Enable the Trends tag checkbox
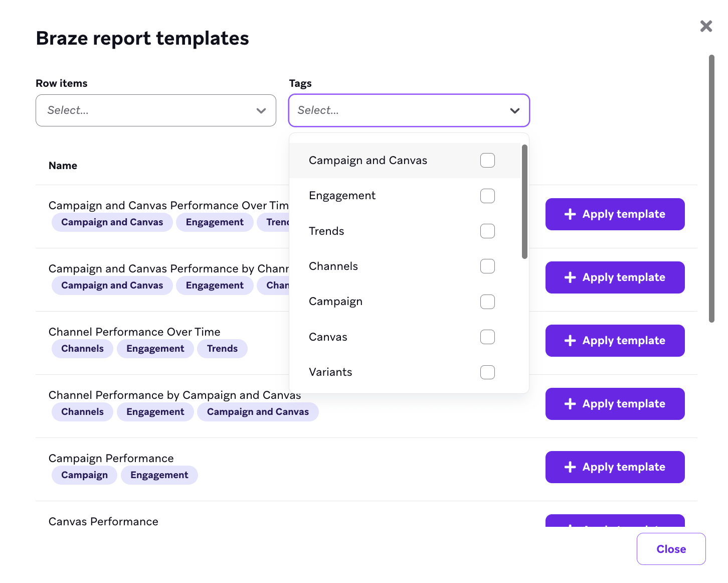728x583 pixels. coord(487,231)
